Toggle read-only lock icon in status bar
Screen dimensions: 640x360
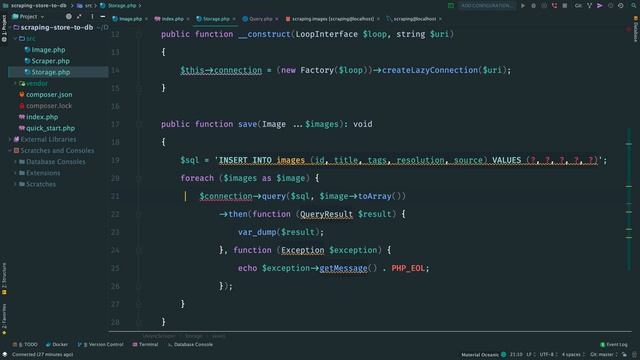point(624,354)
